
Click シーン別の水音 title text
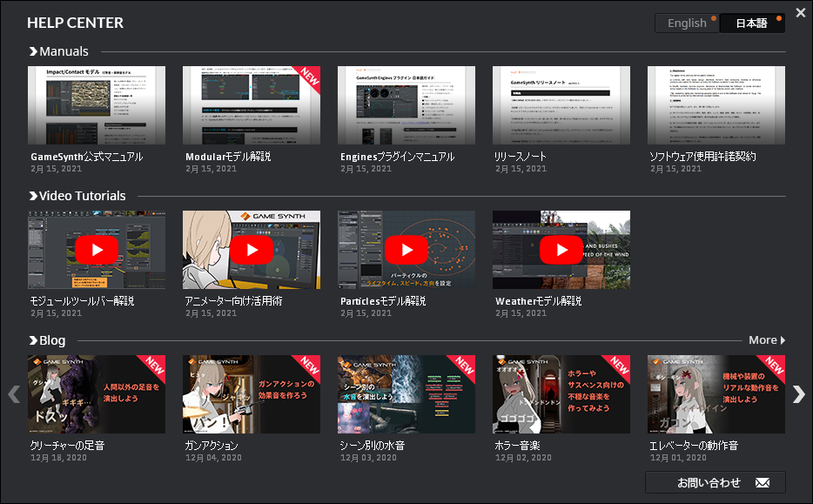[373, 446]
